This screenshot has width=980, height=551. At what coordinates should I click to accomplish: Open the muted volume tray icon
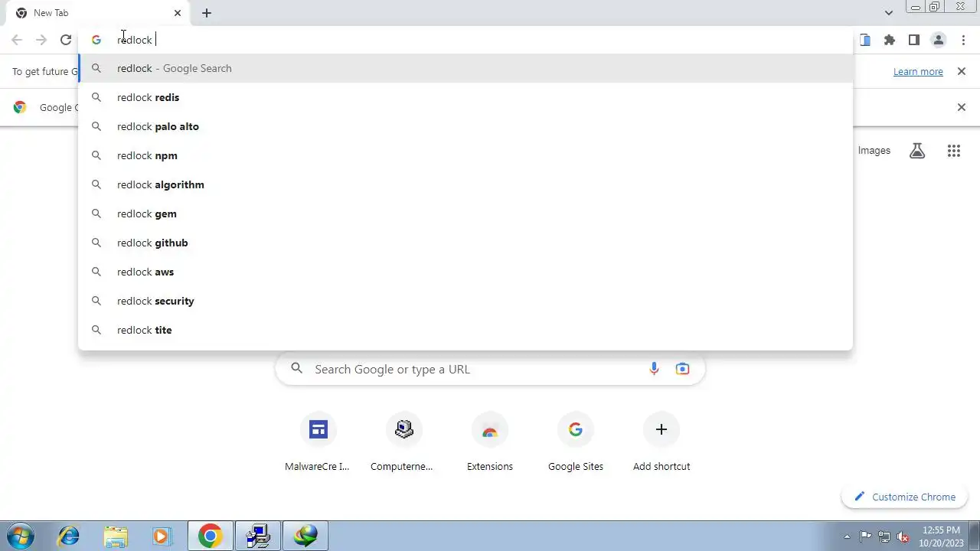903,536
